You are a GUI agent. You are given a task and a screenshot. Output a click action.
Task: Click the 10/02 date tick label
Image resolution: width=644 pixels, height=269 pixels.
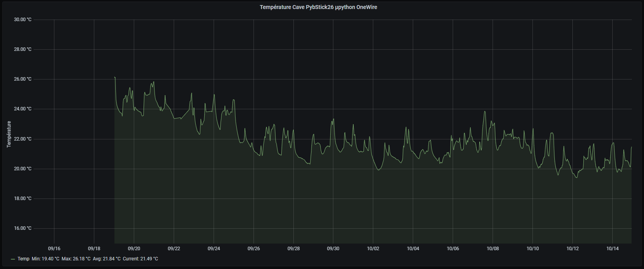373,249
